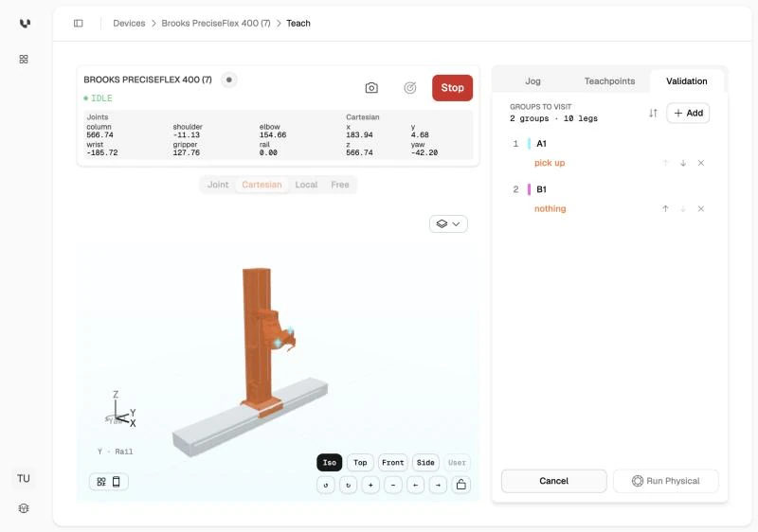This screenshot has height=532, width=758.
Task: Click the Teach breadcrumb
Action: [x=298, y=23]
